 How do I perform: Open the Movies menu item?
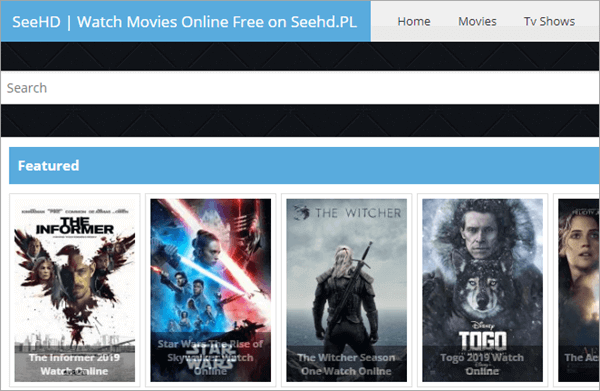pyautogui.click(x=477, y=21)
